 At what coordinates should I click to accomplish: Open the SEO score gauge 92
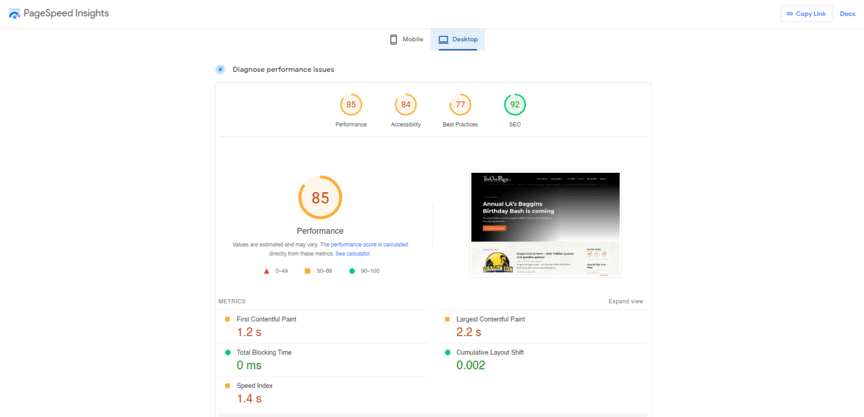click(x=515, y=105)
